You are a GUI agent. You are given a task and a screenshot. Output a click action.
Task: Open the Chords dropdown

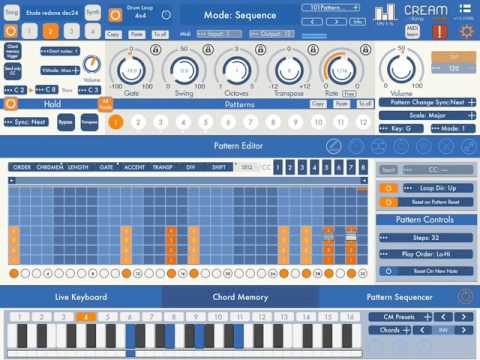[x=390, y=330]
